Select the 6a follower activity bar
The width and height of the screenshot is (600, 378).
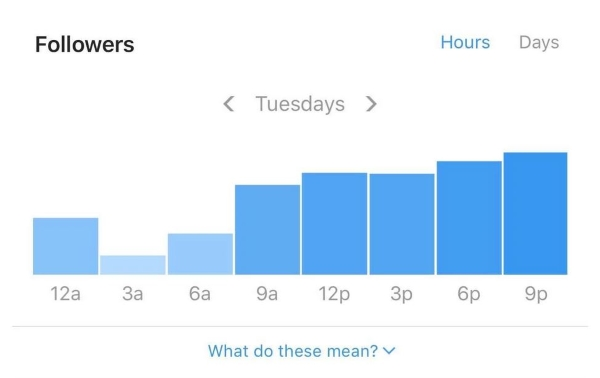click(x=200, y=254)
